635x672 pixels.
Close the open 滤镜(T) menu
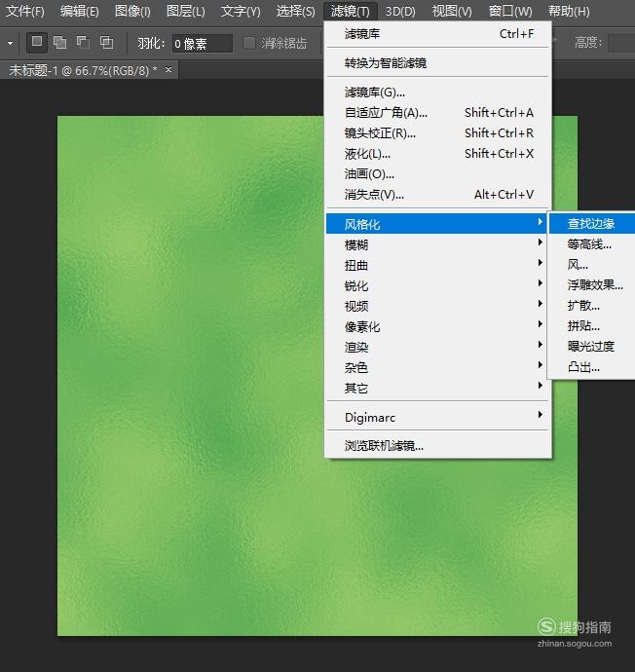click(x=351, y=11)
